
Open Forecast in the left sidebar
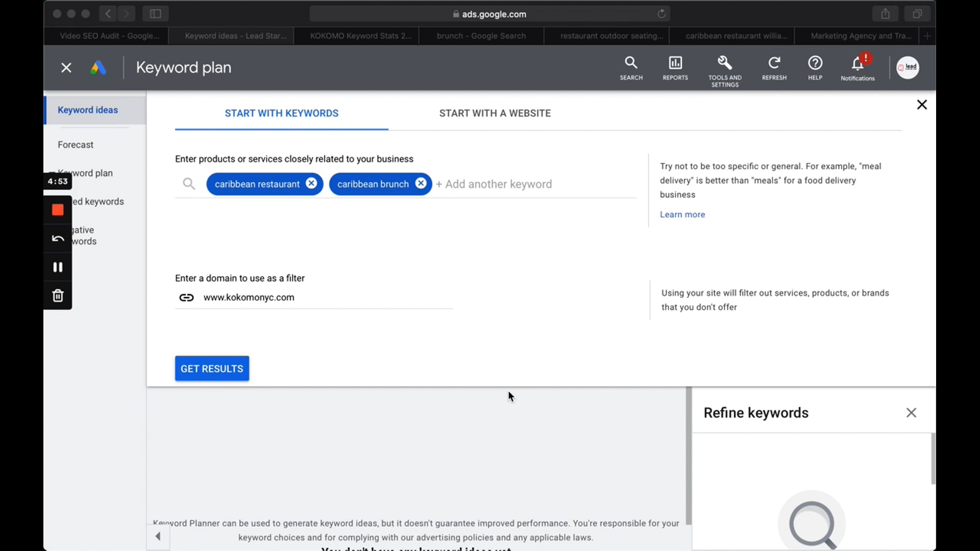pos(76,145)
